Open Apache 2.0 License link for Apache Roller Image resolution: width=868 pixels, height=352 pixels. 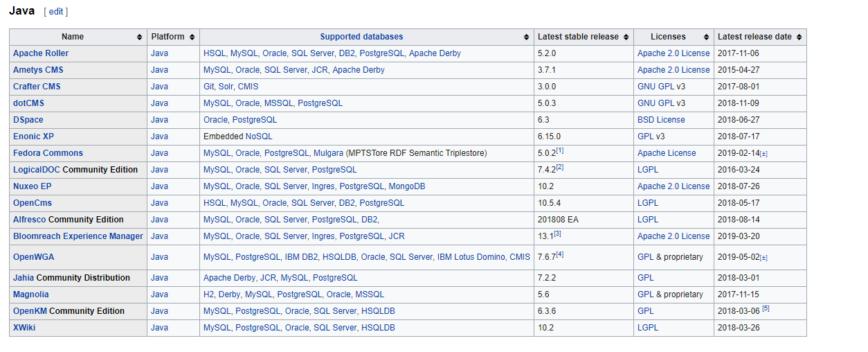673,53
